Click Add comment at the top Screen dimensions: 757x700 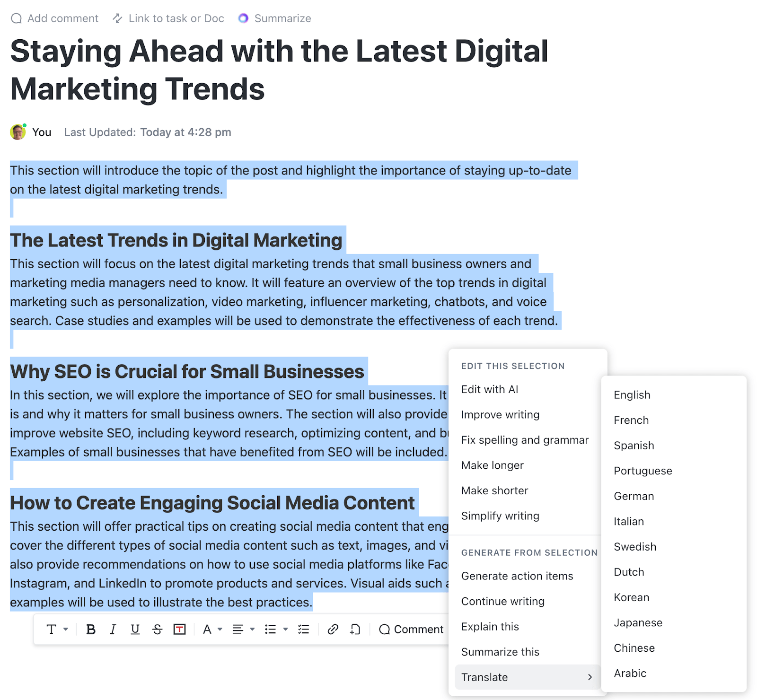click(x=55, y=18)
